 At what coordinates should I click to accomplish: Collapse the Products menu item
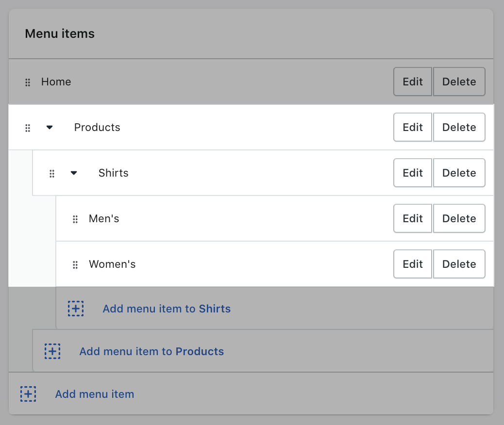[50, 128]
